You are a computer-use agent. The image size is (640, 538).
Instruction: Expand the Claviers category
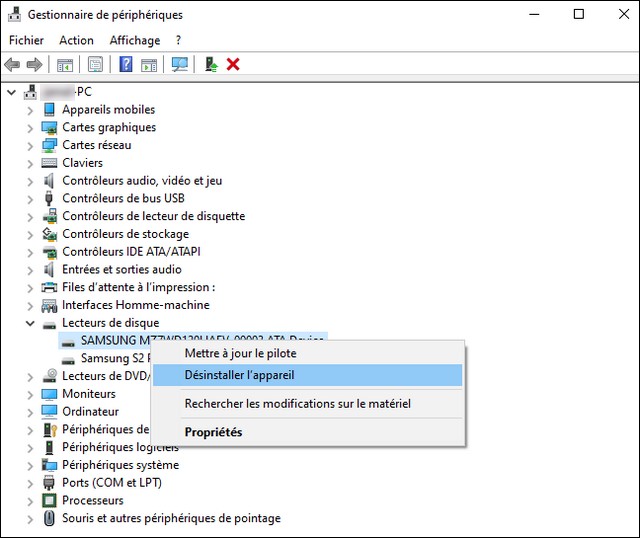tap(30, 163)
